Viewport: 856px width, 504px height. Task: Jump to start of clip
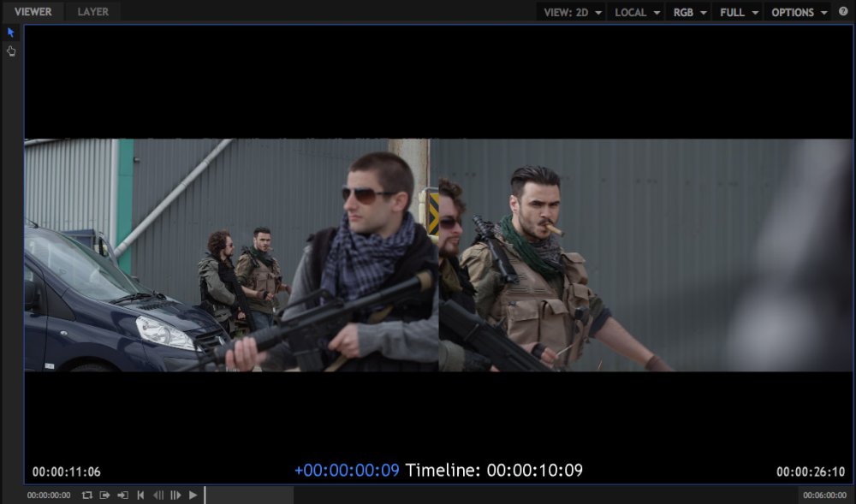click(x=141, y=495)
